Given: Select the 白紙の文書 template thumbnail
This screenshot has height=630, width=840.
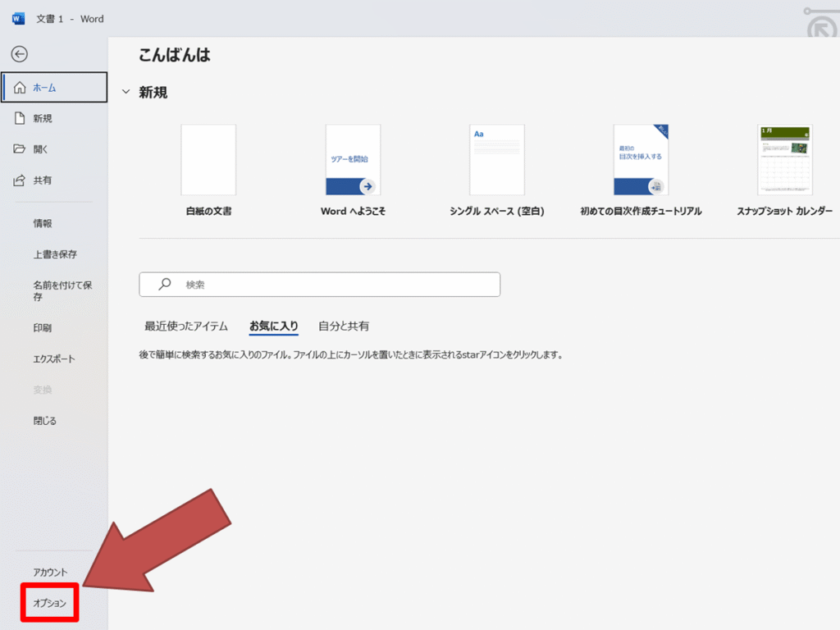Looking at the screenshot, I should pos(208,160).
